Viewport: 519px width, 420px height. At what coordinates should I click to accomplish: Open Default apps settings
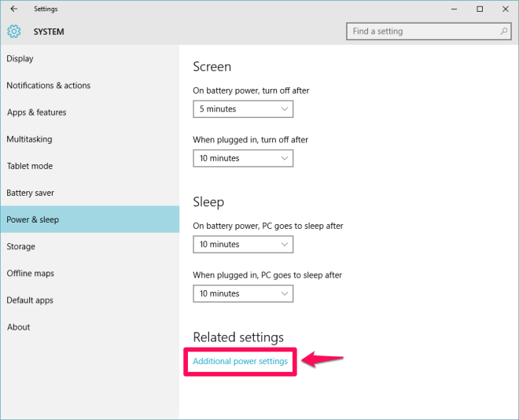90,300
